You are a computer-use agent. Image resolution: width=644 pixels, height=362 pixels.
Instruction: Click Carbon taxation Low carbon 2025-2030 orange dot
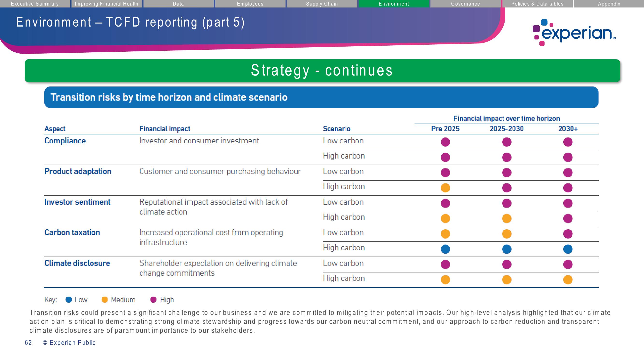tap(507, 234)
